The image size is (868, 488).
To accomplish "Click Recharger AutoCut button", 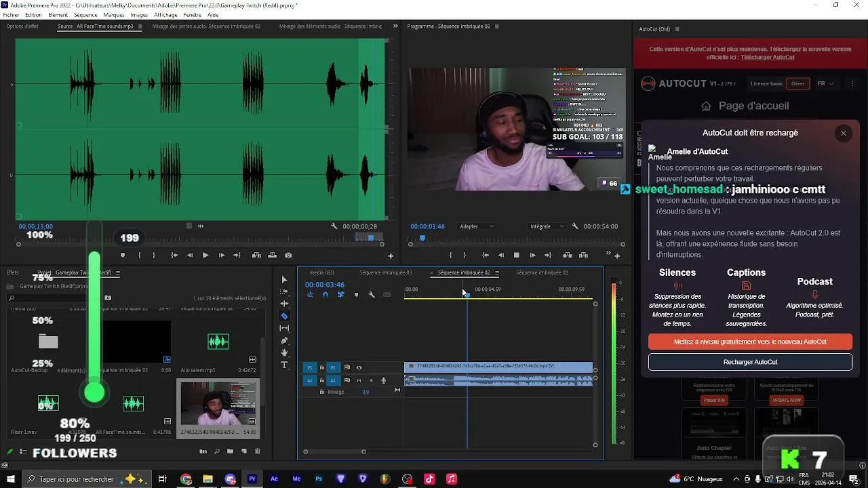I will (x=750, y=362).
